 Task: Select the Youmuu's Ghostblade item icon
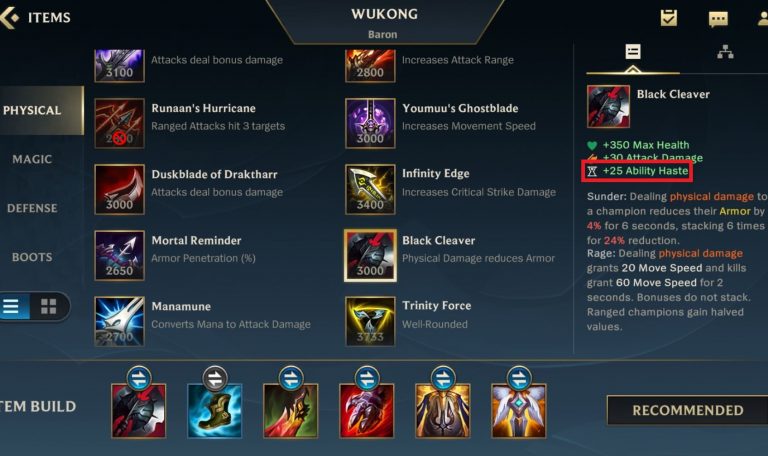tap(370, 123)
